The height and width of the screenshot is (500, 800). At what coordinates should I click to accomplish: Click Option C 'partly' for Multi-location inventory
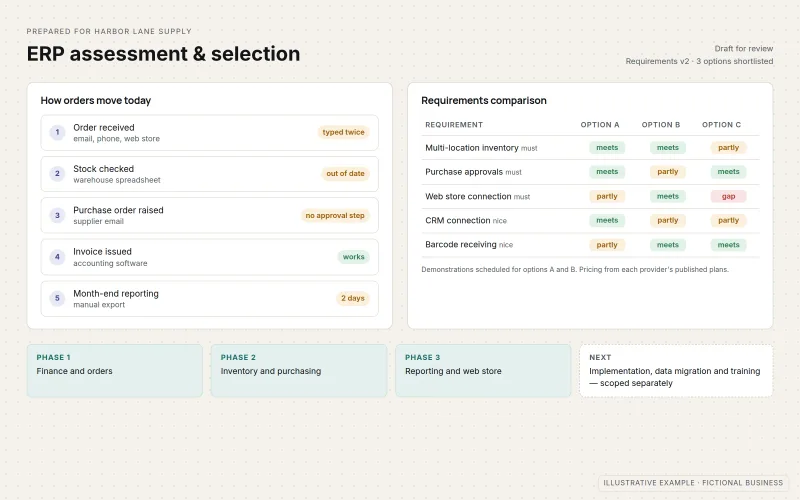(729, 147)
